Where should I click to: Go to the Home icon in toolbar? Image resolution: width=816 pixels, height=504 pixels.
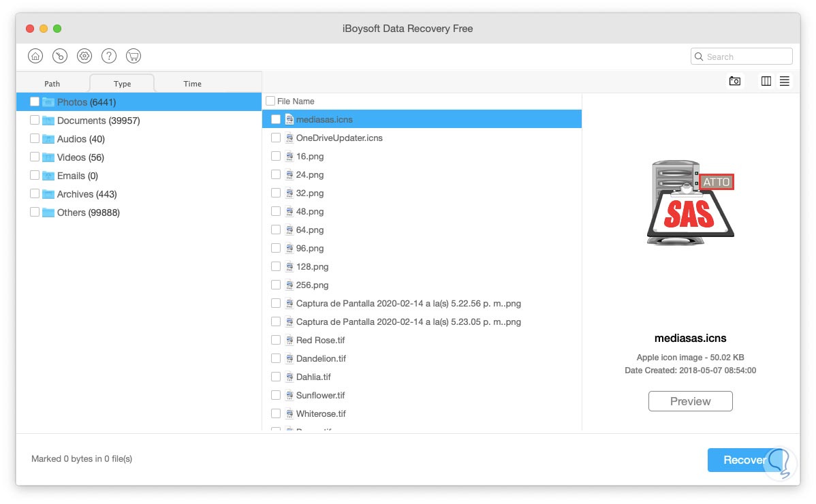35,56
